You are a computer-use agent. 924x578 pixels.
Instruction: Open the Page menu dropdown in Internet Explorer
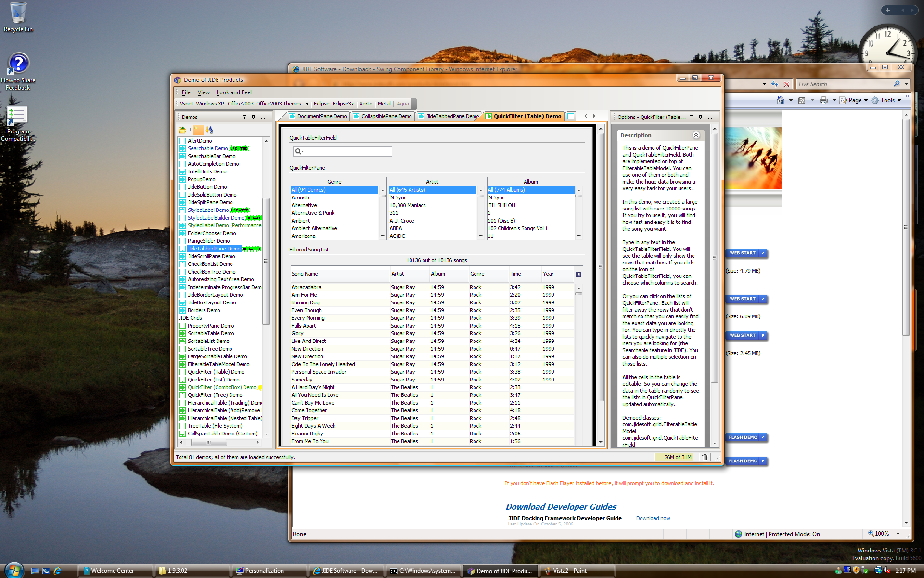(x=854, y=100)
